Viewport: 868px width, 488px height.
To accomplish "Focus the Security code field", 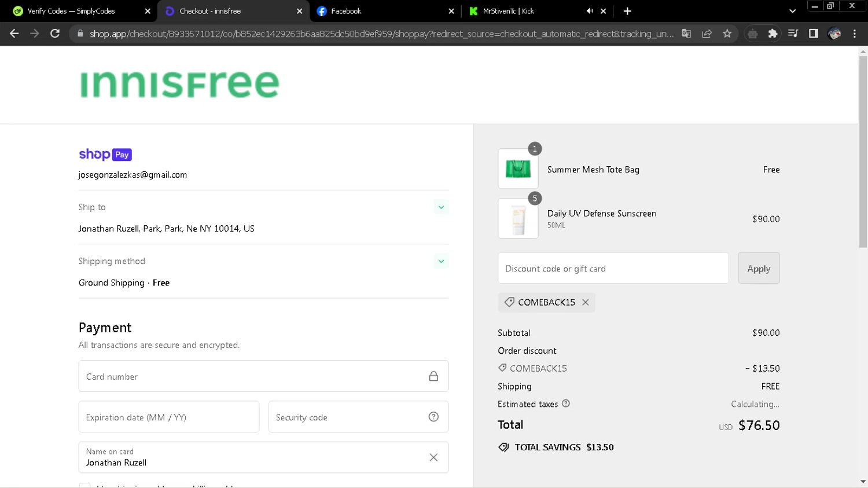I will (x=359, y=417).
